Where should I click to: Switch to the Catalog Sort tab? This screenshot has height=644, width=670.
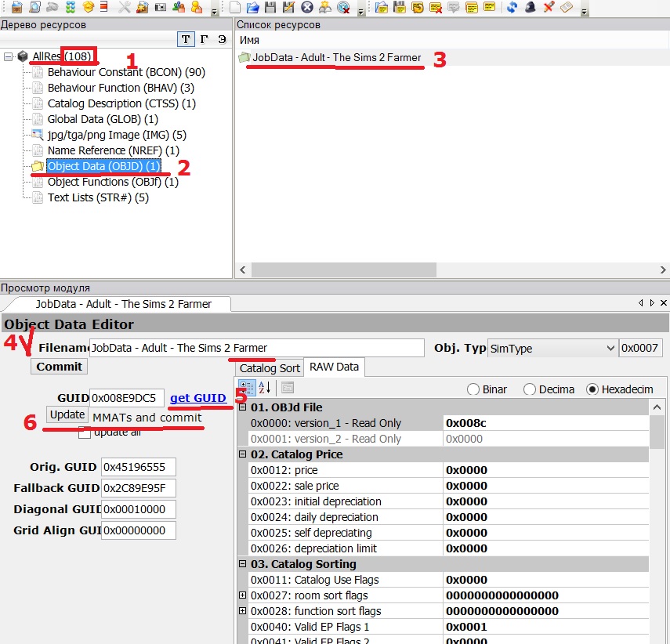pos(270,367)
